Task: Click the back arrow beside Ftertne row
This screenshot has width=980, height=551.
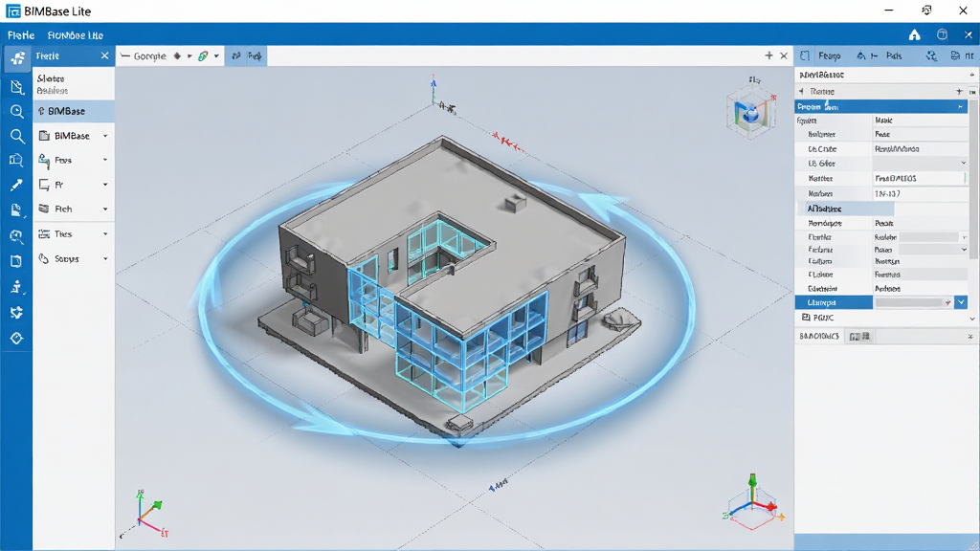Action: tap(801, 91)
